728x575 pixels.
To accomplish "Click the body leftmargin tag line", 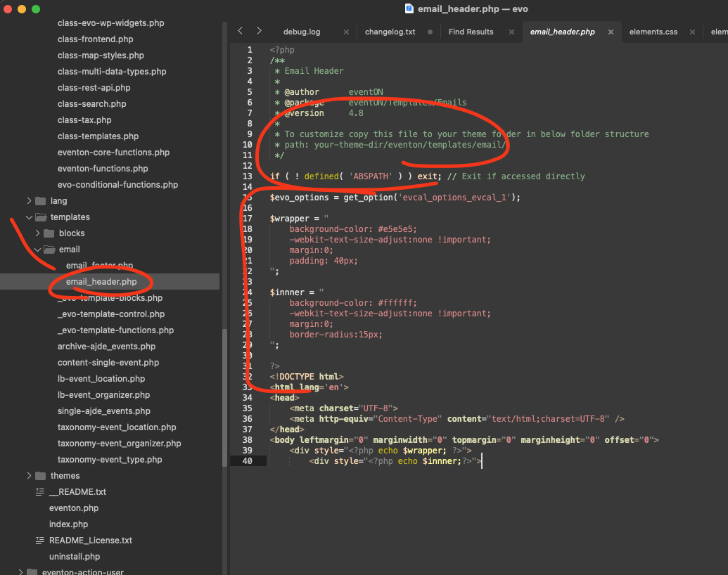I will coord(464,440).
